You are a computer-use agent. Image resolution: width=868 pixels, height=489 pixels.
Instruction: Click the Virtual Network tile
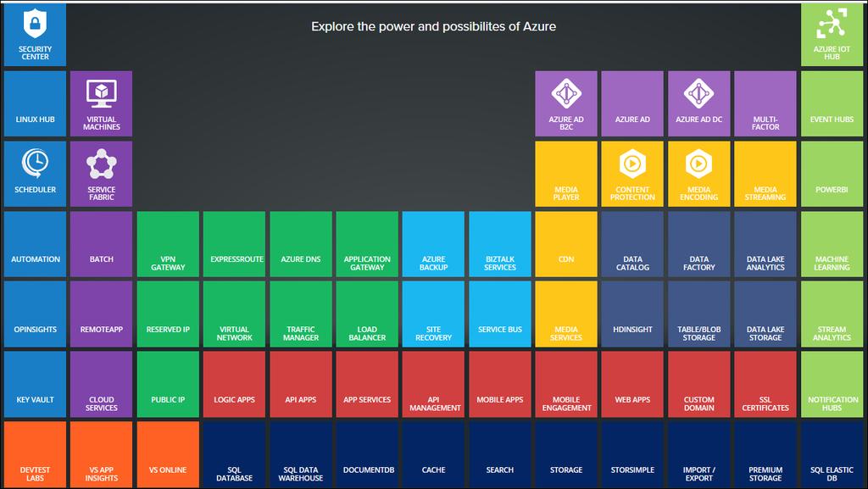pos(234,314)
